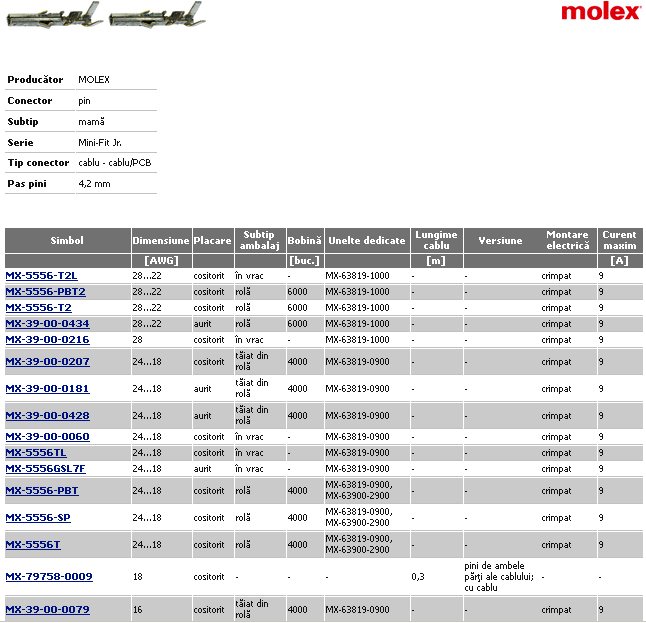Open the MX-39-00-0079 product link

click(x=47, y=610)
